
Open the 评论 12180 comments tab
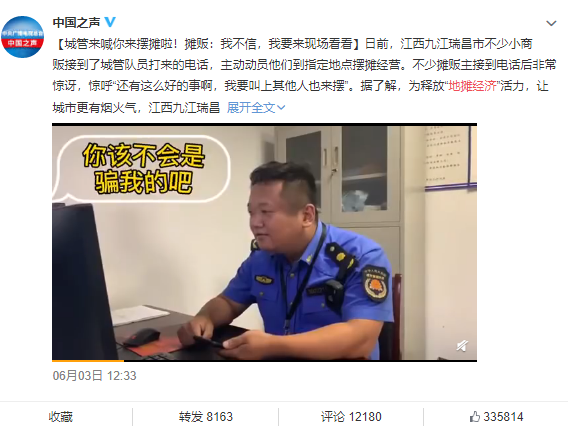tap(351, 417)
